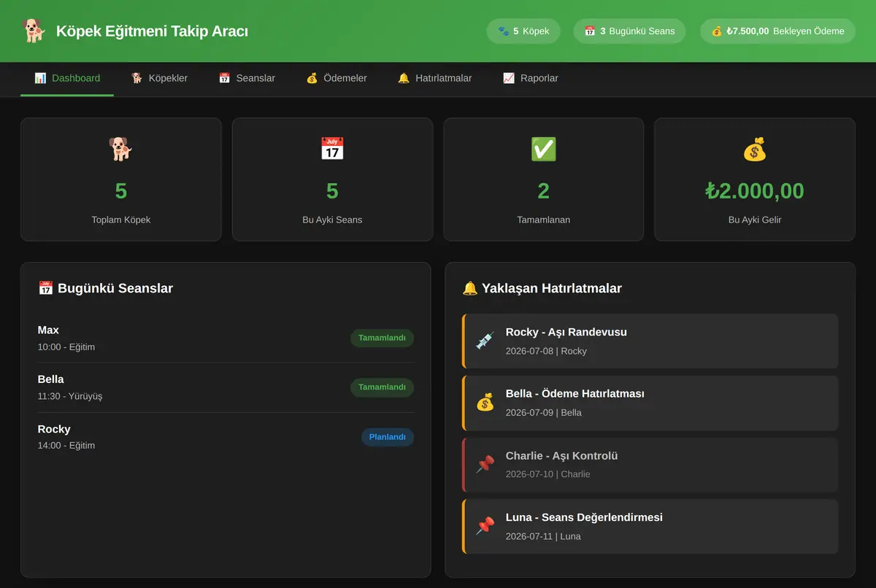Click Tamamlandı status badge for Bella
The width and height of the screenshot is (876, 588).
pos(382,387)
